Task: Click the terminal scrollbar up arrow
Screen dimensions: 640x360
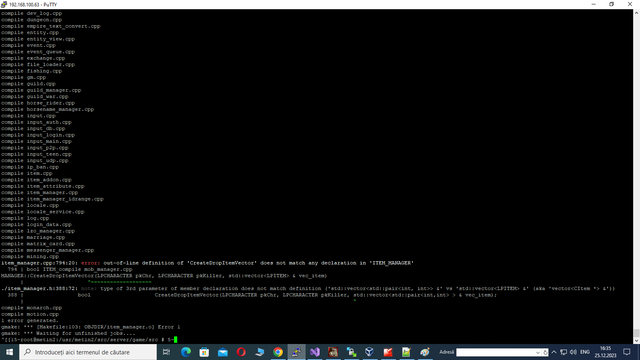Action: (x=636, y=13)
